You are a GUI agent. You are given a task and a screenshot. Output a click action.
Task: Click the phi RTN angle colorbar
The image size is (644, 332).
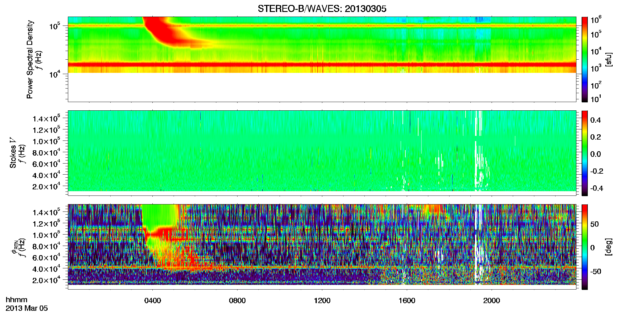point(585,247)
